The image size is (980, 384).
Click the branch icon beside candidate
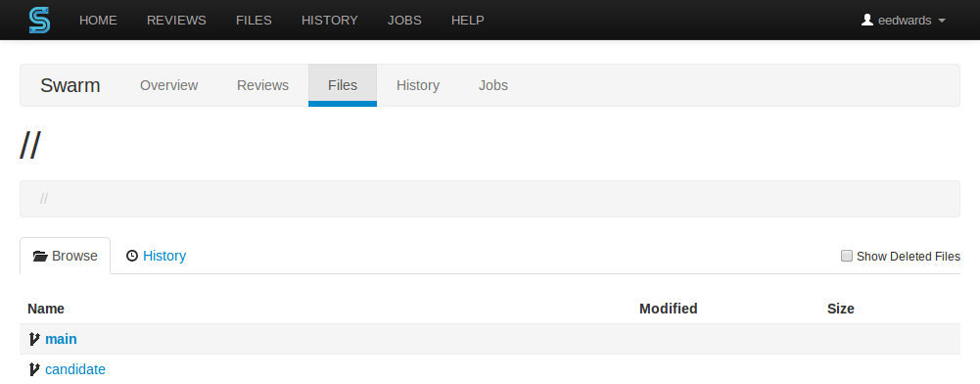[34, 369]
